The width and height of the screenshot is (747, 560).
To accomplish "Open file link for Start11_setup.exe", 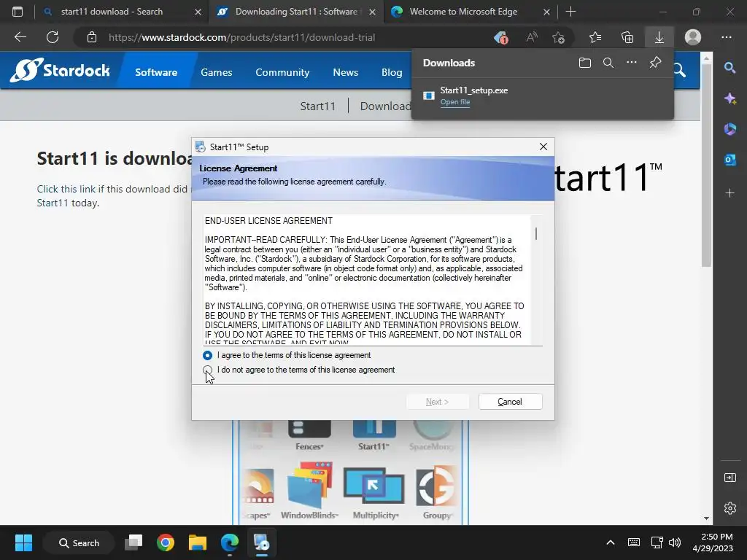I will [455, 102].
